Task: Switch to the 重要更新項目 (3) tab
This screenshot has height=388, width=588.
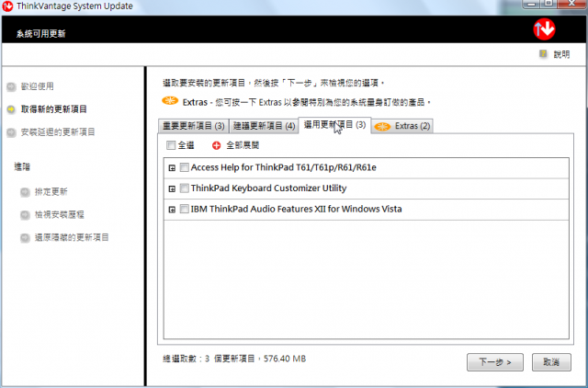Action: tap(194, 126)
